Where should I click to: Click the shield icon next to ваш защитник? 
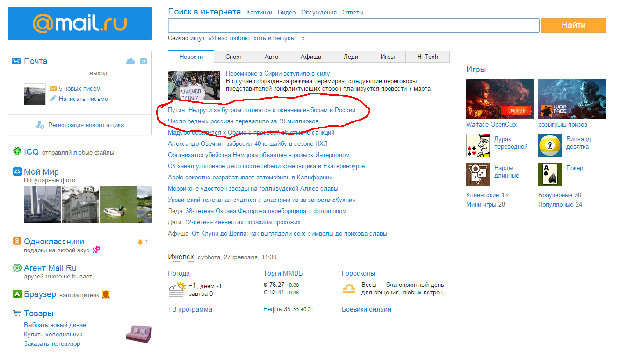point(106,294)
